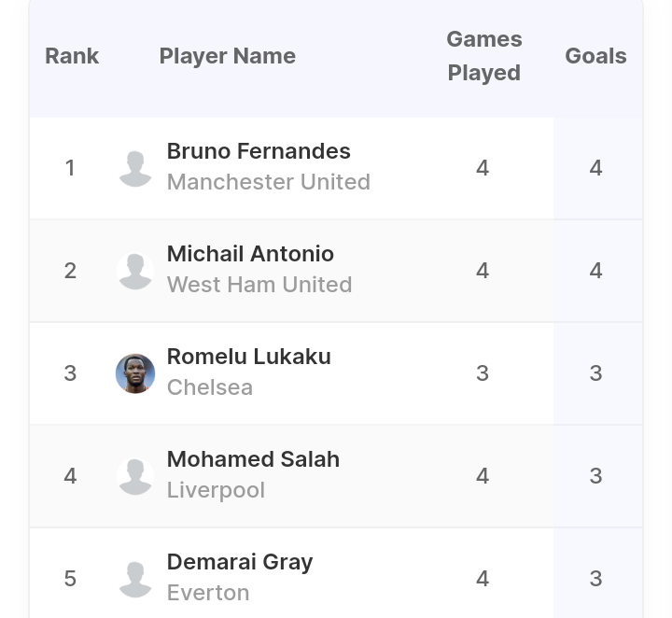
Task: Click Bruno Fernandes placeholder avatar icon
Action: coord(135,168)
